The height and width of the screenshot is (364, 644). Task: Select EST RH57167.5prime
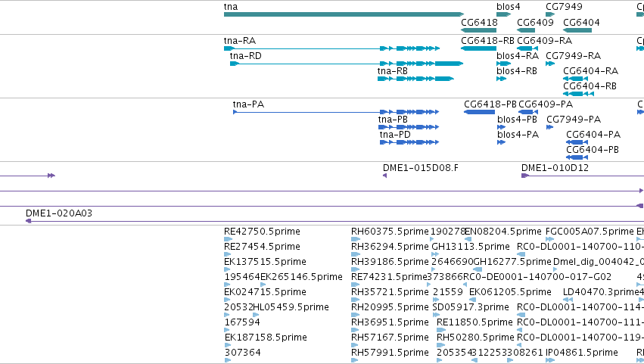coord(390,338)
